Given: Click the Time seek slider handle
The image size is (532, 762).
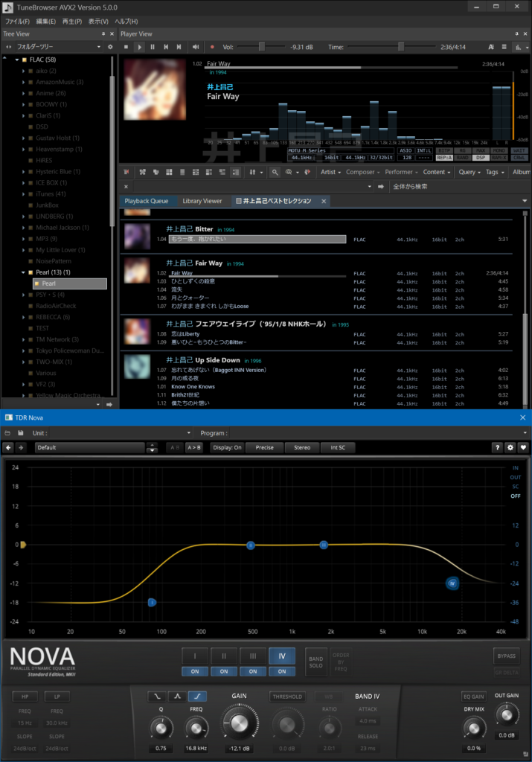Looking at the screenshot, I should 401,47.
